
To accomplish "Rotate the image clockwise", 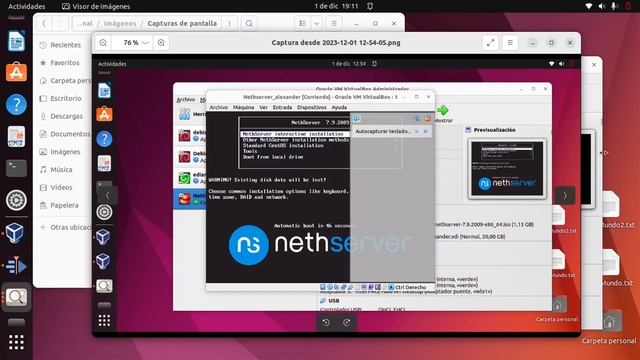I will click(347, 322).
